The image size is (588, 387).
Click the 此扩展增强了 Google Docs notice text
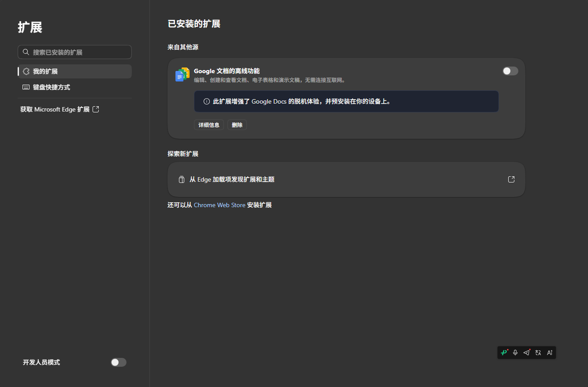(x=302, y=101)
